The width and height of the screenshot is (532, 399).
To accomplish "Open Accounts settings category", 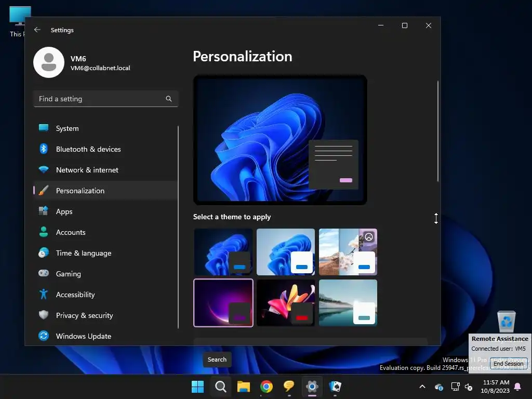I will 105,232.
